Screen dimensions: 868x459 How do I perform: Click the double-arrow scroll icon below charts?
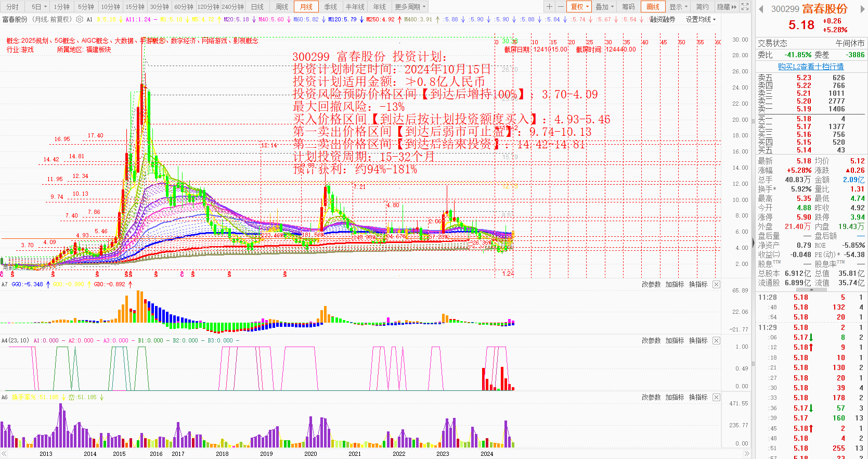747,454
